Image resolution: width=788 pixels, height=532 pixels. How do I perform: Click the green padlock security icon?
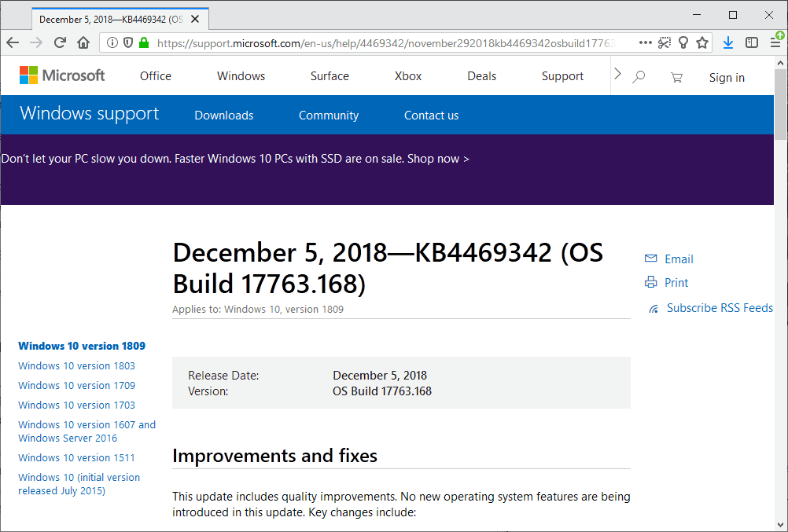[x=144, y=42]
